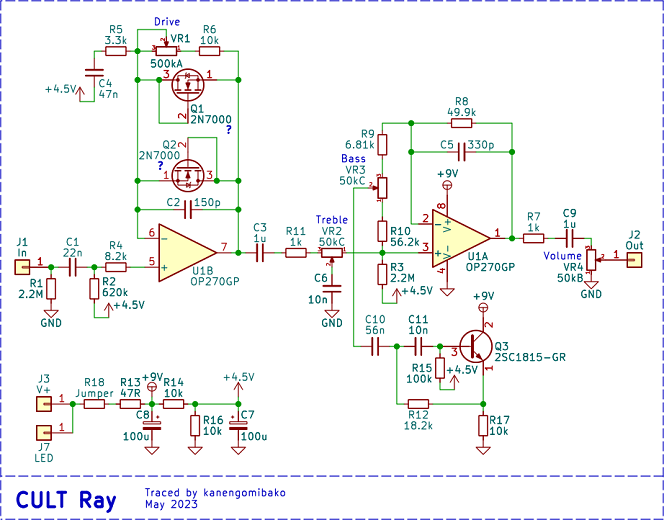Screen dimensions: 664x520
Task: Select the C2 150p capacitor symbol
Action: 188,210
